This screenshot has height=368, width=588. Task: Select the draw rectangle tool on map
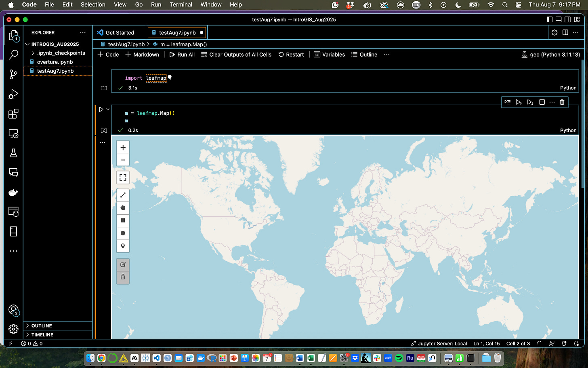click(123, 220)
